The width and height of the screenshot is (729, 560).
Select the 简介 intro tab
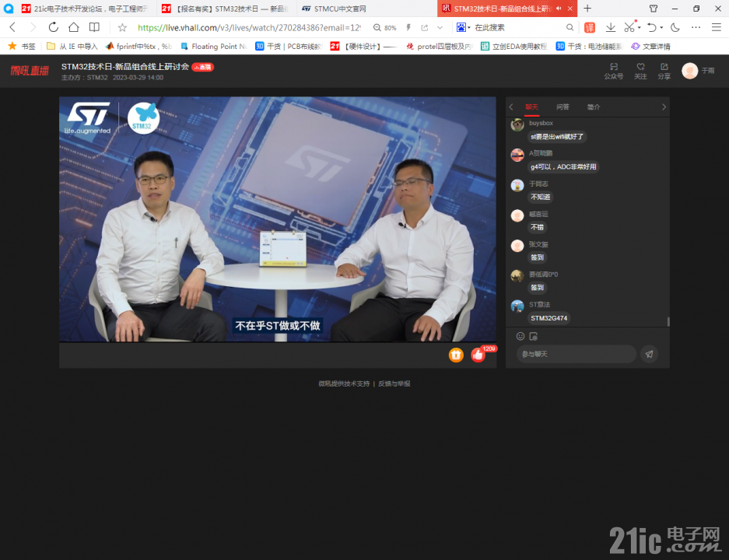click(594, 107)
